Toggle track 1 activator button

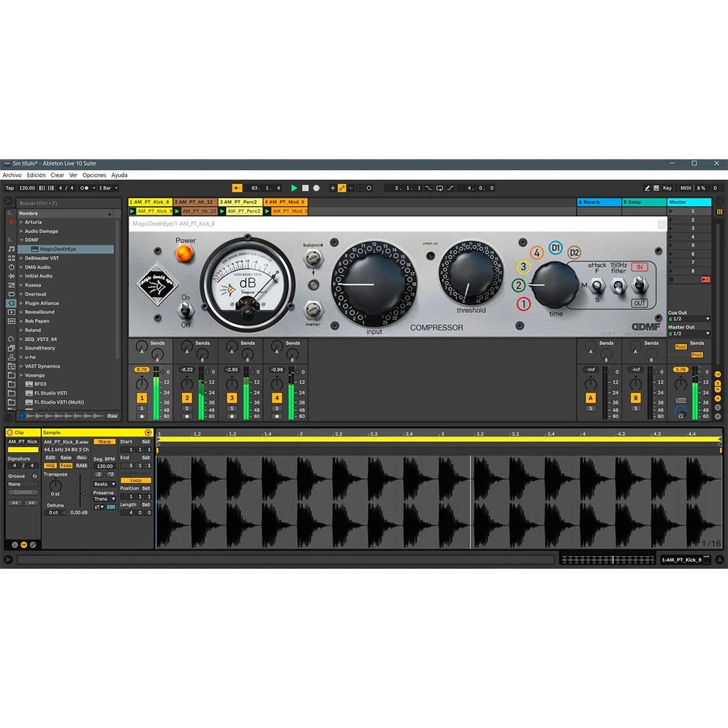point(141,398)
